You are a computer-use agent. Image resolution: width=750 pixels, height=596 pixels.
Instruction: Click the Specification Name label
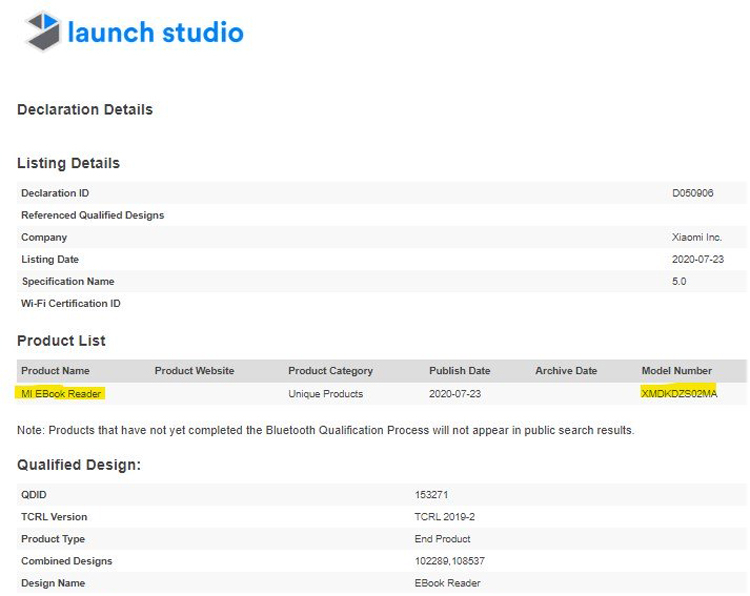(68, 281)
